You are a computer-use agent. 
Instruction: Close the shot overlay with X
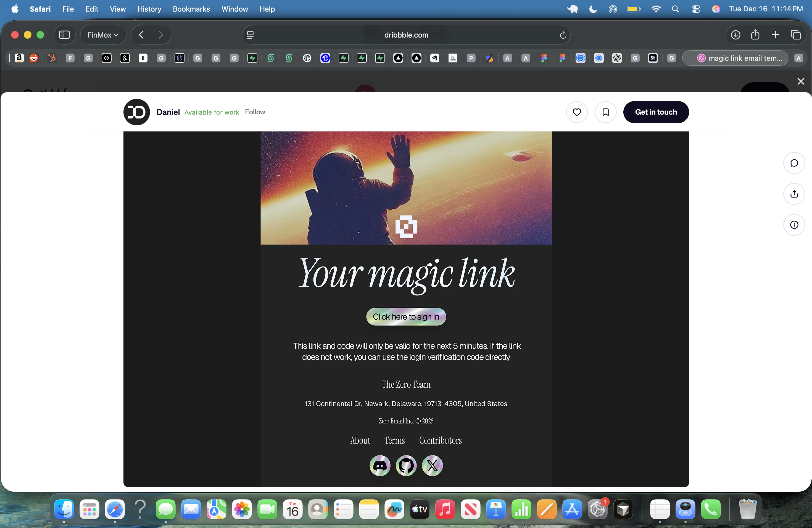[x=800, y=81]
